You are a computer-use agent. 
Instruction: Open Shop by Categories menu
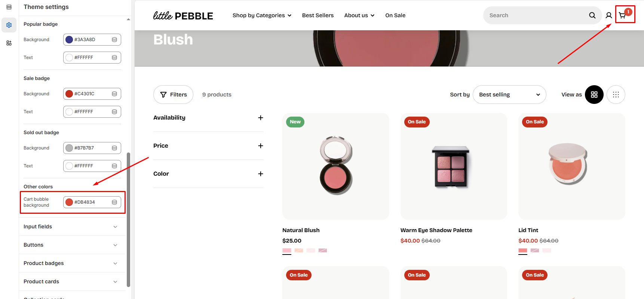tap(262, 15)
